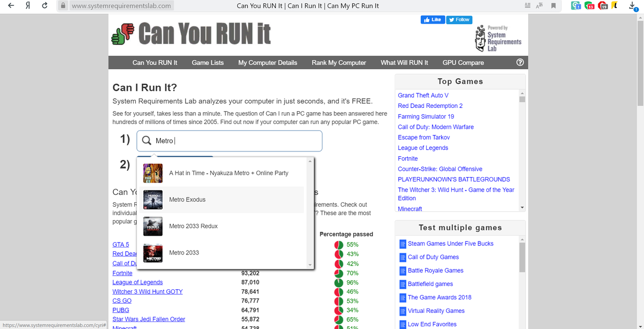Viewport: 644px width, 329px height.
Task: Open Grand Theft Auto V top game
Action: coord(423,96)
